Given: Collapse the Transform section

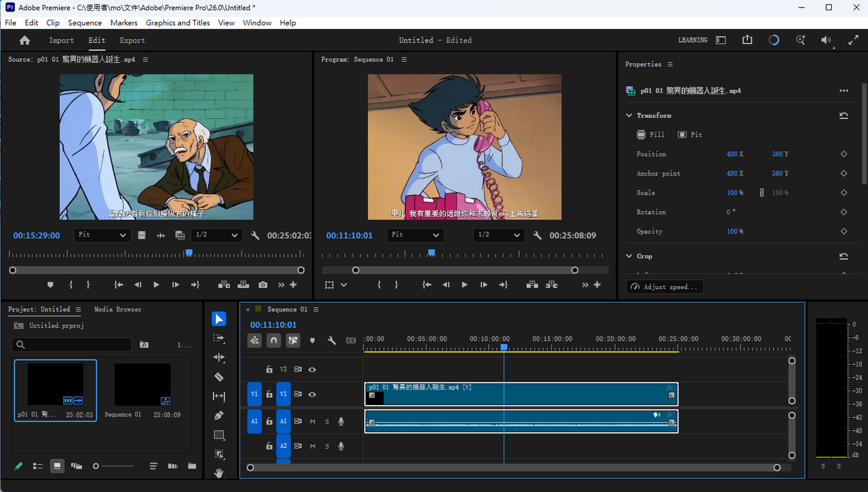Looking at the screenshot, I should 629,115.
